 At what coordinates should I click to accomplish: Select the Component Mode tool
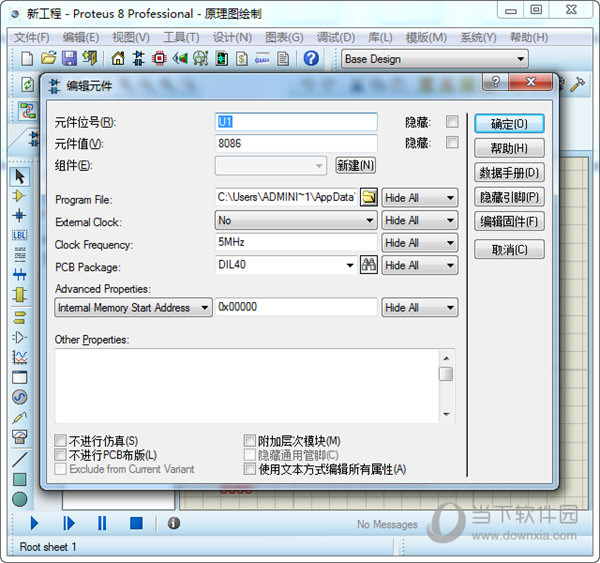point(19,196)
